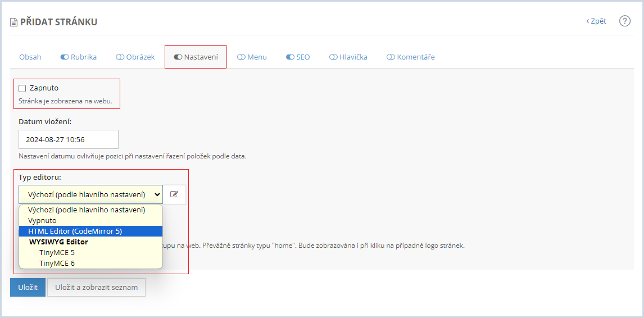Viewport: 644px width, 318px height.
Task: Pick the Vypnuto editor option
Action: click(42, 220)
